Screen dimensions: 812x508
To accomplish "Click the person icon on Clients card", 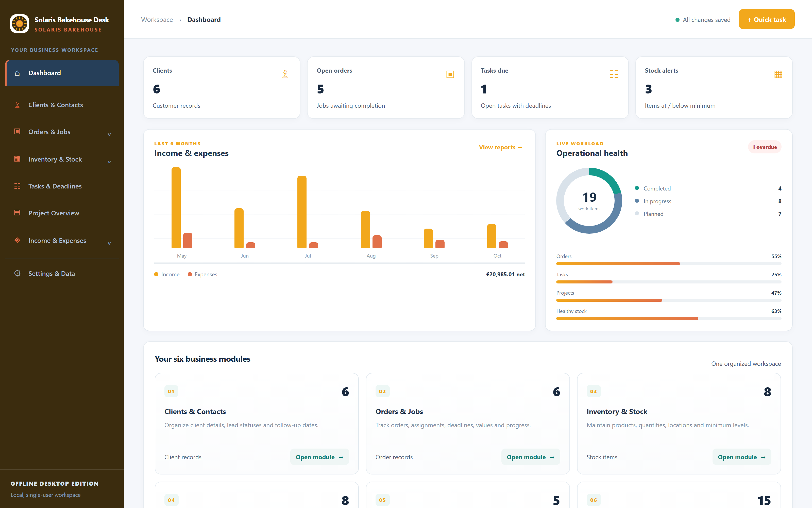I will pyautogui.click(x=285, y=74).
